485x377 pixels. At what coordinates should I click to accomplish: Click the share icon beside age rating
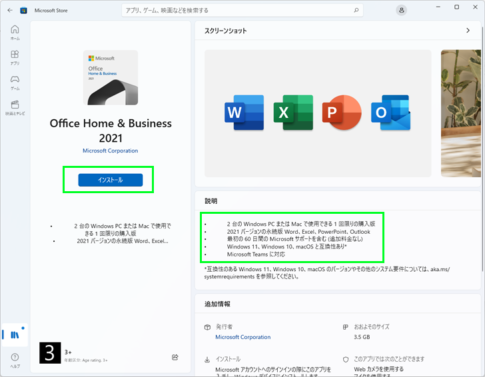[175, 357]
